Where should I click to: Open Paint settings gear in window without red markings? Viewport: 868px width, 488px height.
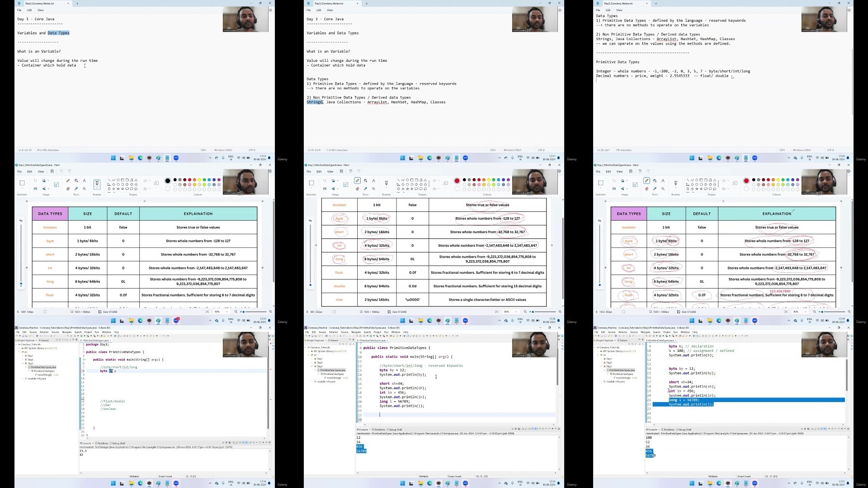click(270, 171)
